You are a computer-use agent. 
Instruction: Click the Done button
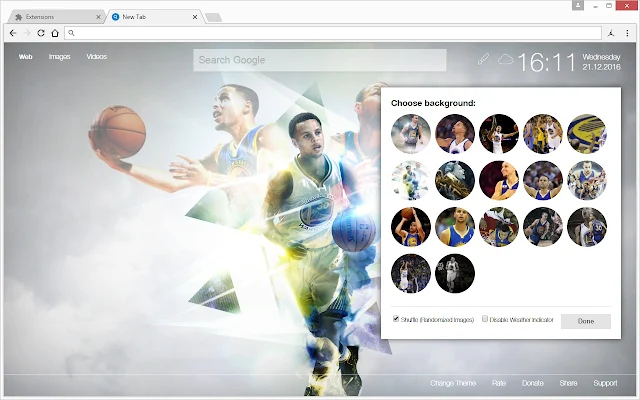(586, 321)
